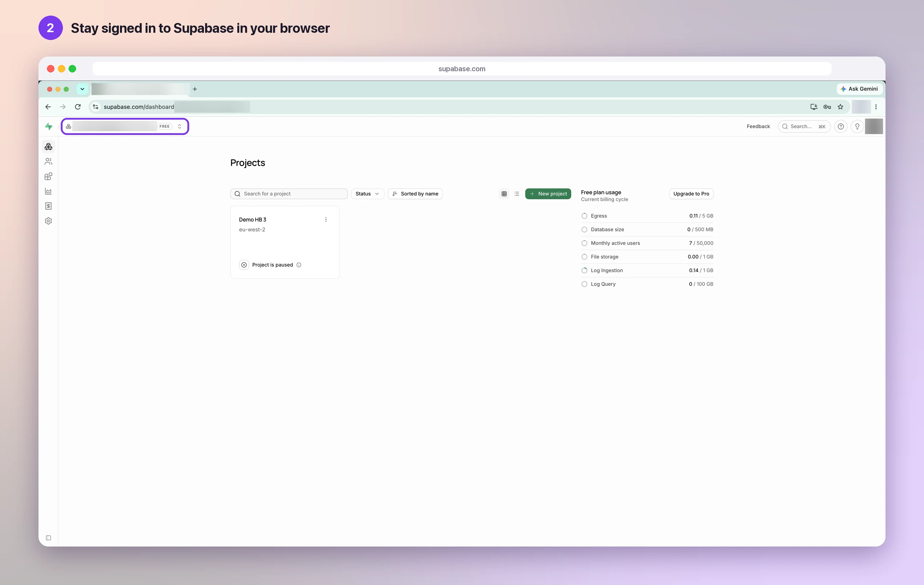This screenshot has height=585, width=924.
Task: Click Egress usage row
Action: [x=647, y=216]
